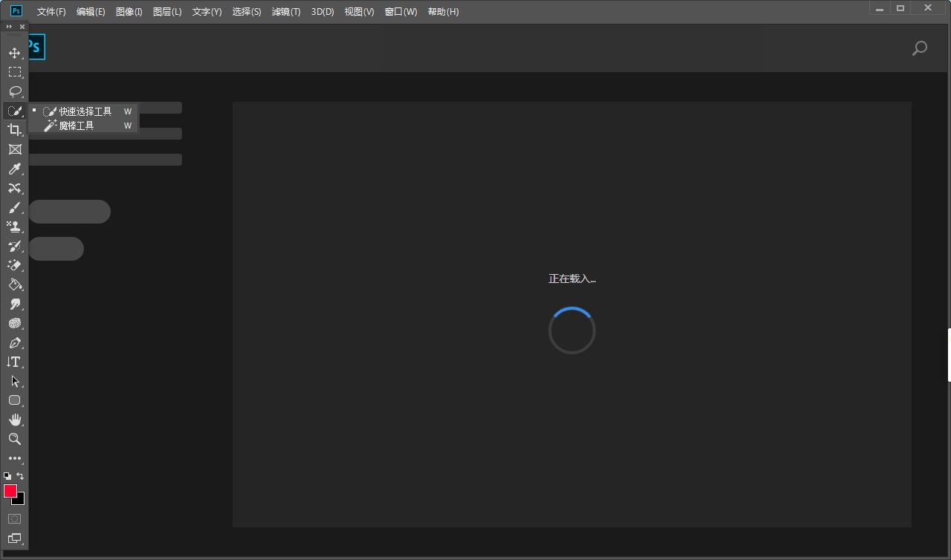The height and width of the screenshot is (560, 951).
Task: Open the red foreground color picker
Action: tap(10, 491)
